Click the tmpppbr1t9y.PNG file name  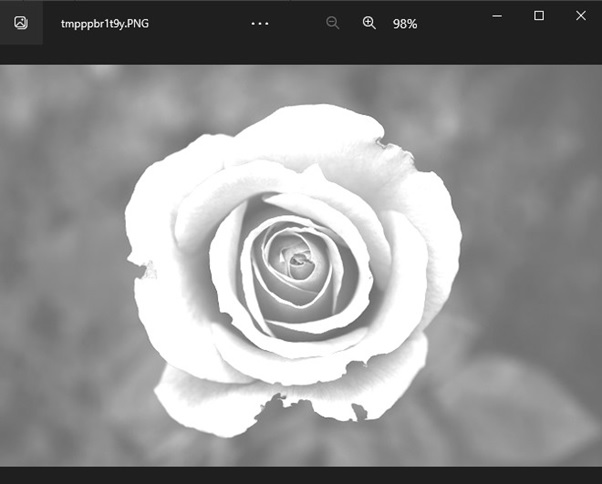pyautogui.click(x=105, y=24)
